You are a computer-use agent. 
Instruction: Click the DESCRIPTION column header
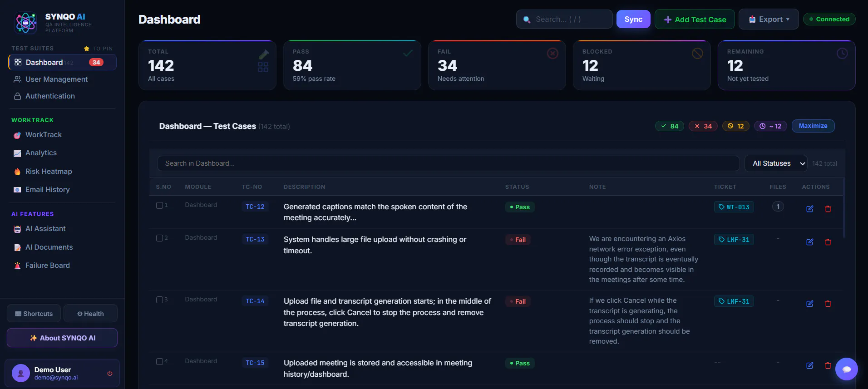coord(304,187)
